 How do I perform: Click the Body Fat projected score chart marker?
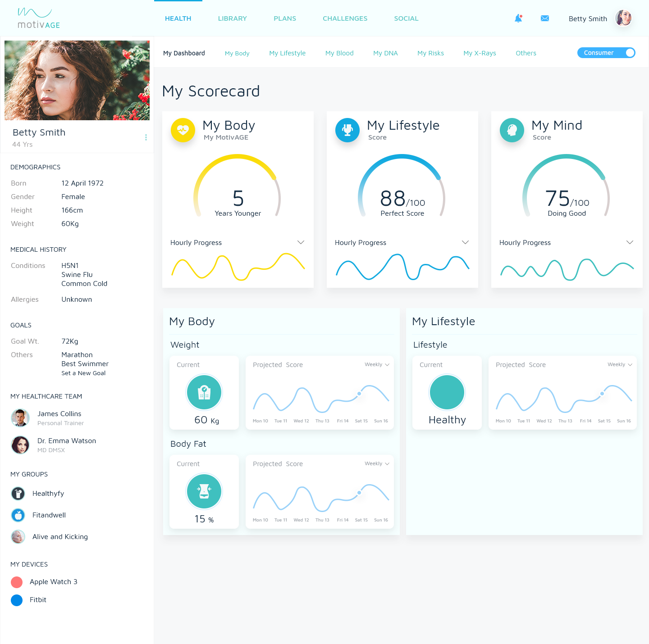[359, 493]
